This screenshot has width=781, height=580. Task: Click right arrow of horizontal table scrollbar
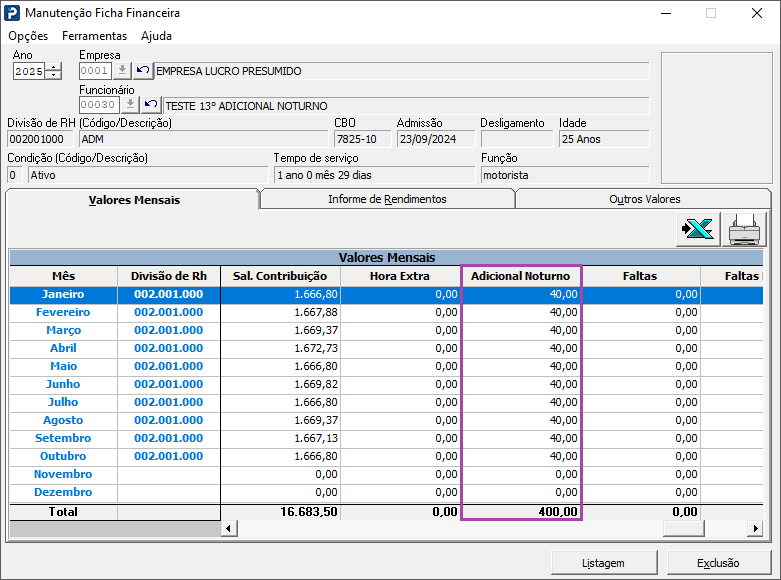coord(755,528)
